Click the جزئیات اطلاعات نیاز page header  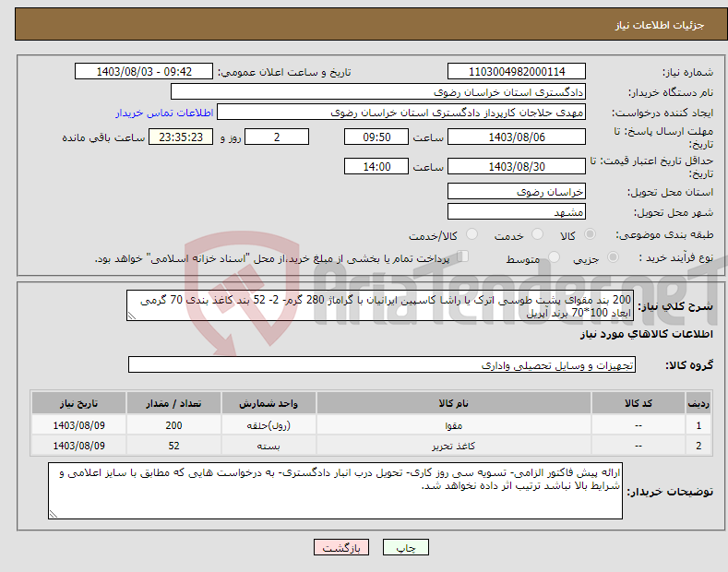click(660, 25)
